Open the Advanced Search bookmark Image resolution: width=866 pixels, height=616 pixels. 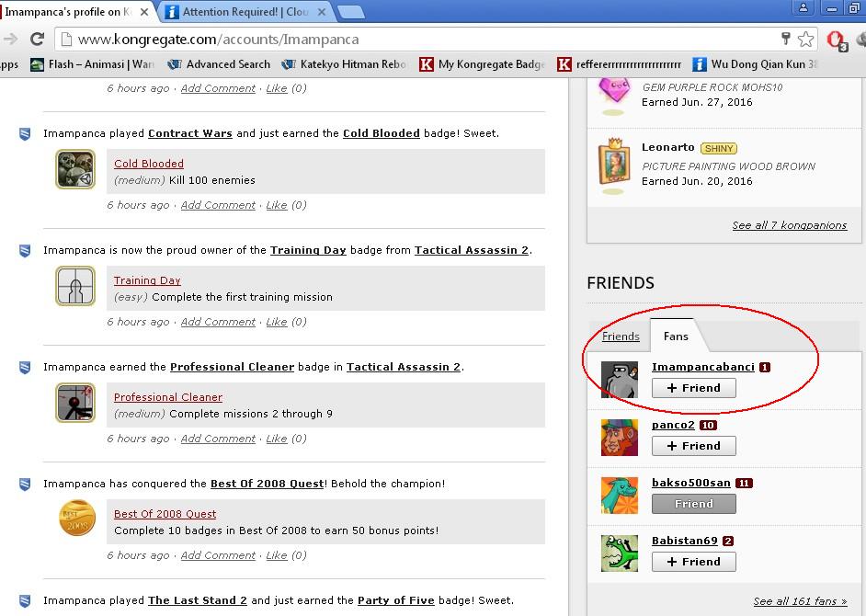218,64
